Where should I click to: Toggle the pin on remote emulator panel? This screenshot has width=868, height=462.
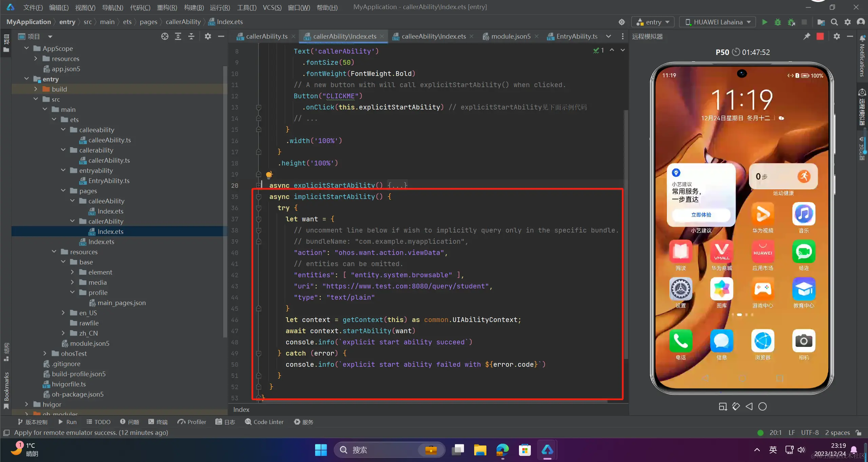coord(807,36)
